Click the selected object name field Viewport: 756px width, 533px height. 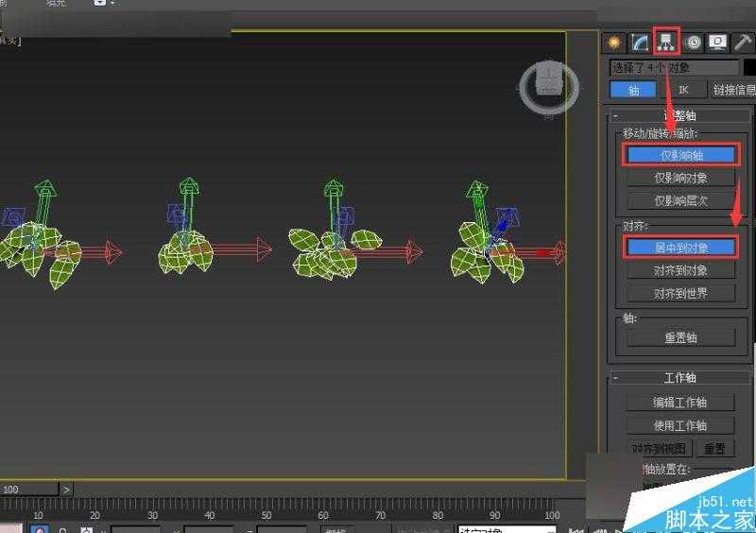click(x=674, y=68)
